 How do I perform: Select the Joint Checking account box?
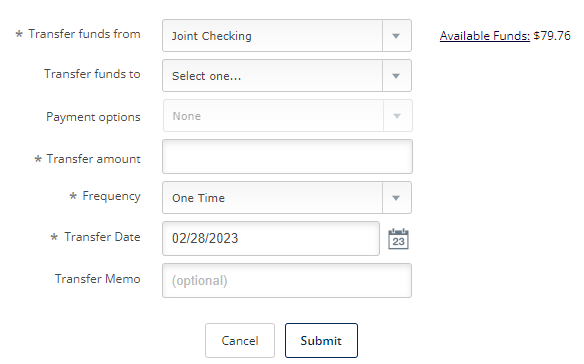pos(287,36)
